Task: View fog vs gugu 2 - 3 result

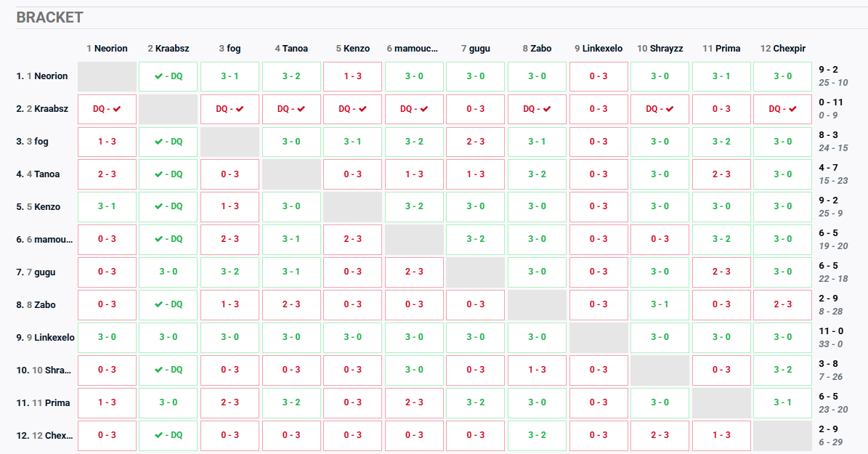Action: [476, 142]
